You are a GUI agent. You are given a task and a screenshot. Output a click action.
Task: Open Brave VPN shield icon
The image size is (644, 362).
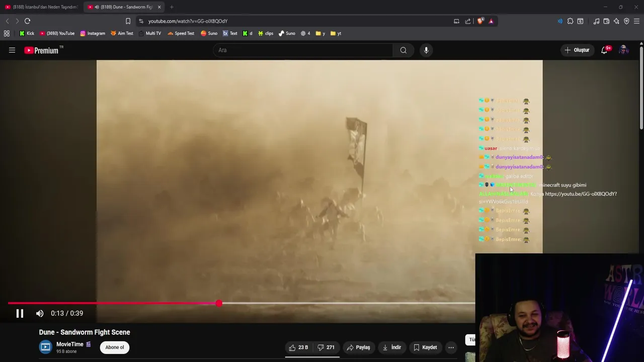tap(626, 21)
